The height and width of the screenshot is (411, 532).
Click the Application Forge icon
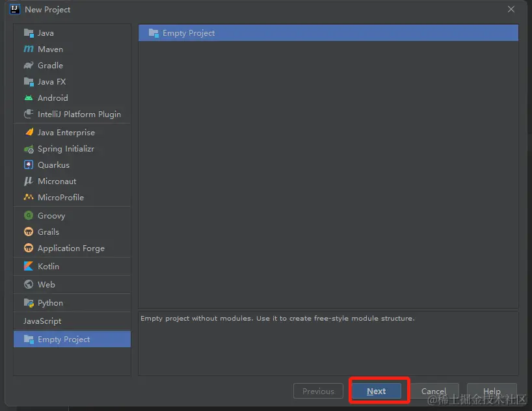click(29, 248)
